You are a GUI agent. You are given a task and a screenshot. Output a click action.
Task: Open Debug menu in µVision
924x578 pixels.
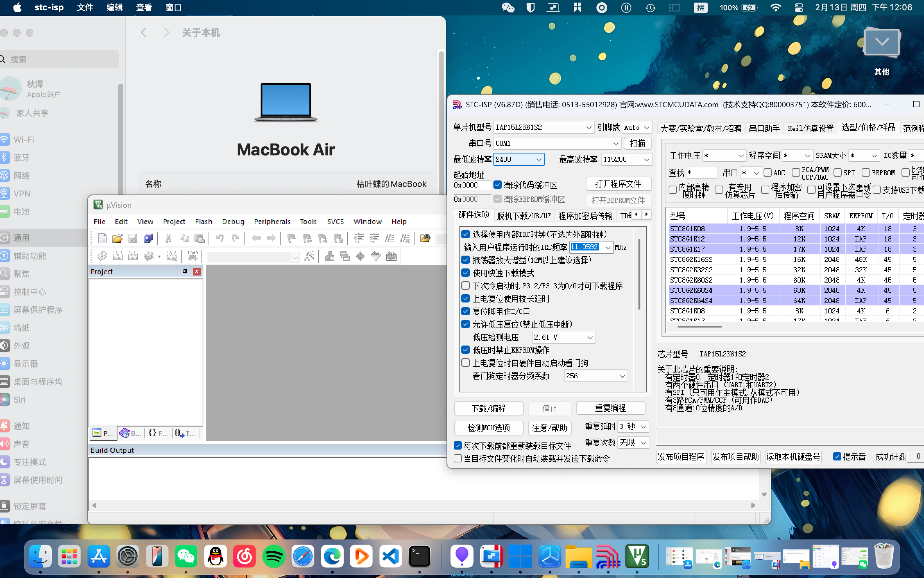click(x=233, y=221)
